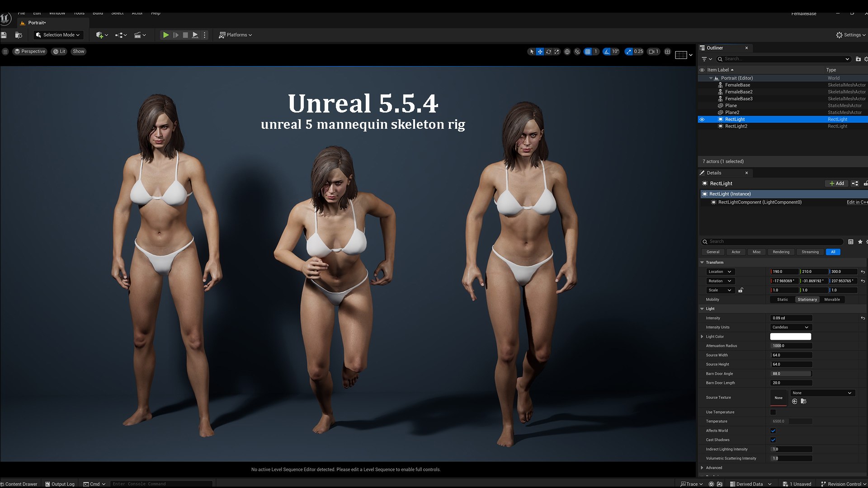Enable Use Temperature checkbox
This screenshot has height=488, width=868.
pyautogui.click(x=773, y=413)
